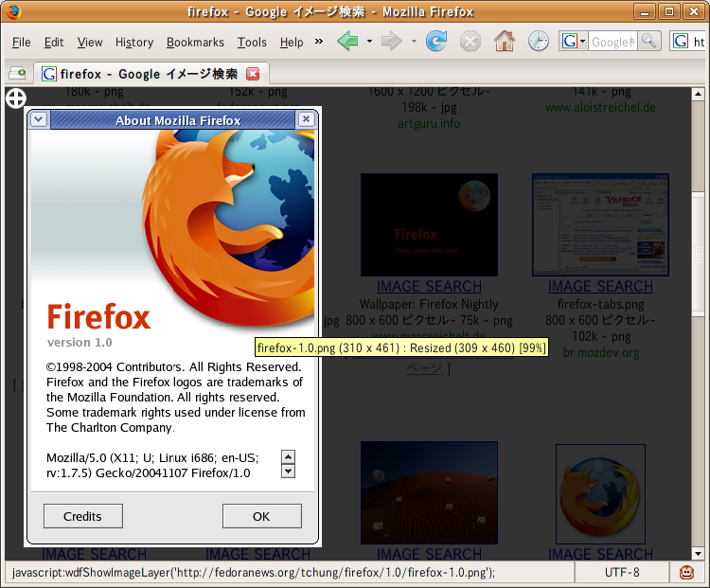This screenshot has height=588, width=710.
Task: Click the Stop loading icon
Action: coord(470,42)
